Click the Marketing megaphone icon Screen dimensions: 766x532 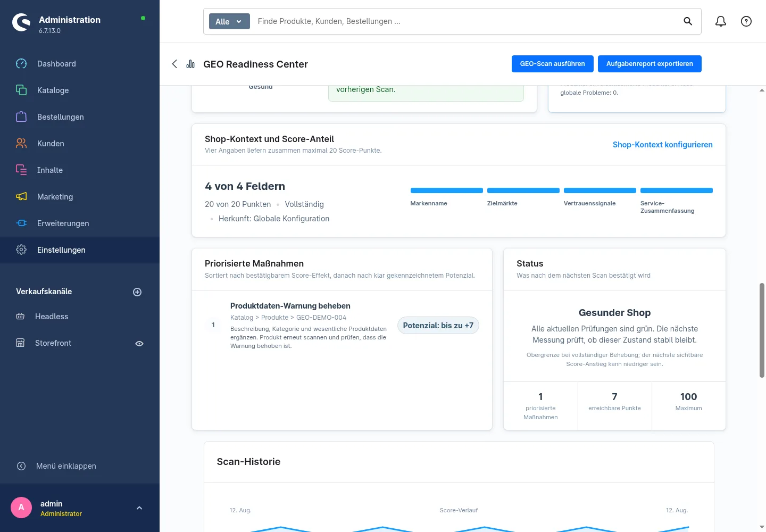pyautogui.click(x=21, y=197)
